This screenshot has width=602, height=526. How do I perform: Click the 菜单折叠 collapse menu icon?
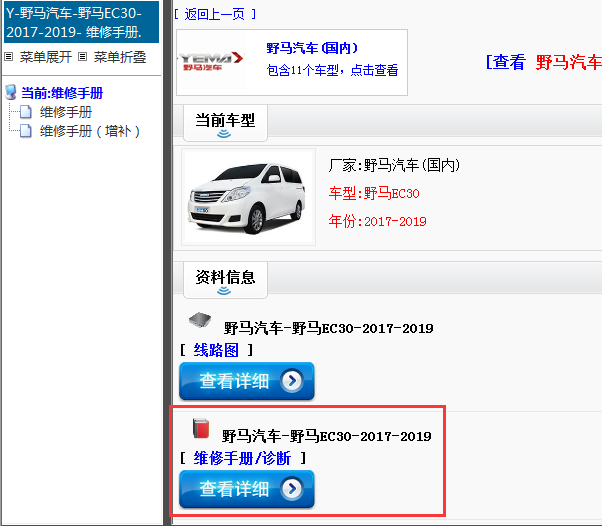click(82, 57)
